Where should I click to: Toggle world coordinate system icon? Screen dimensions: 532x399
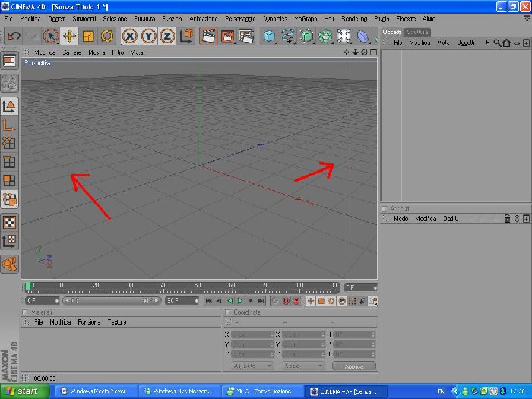187,36
